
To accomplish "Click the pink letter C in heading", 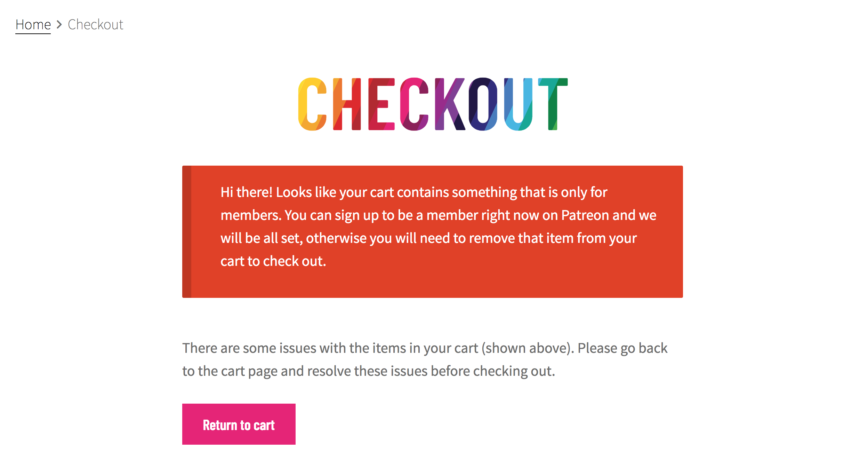I will pos(414,104).
